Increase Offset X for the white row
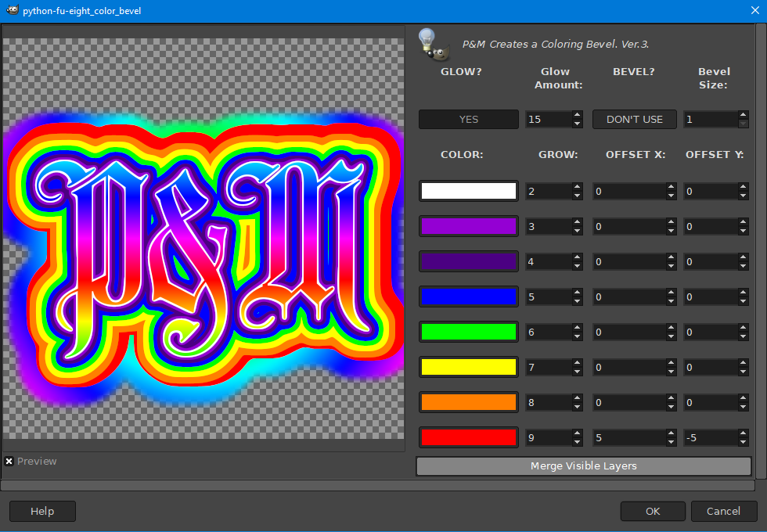 (672, 187)
